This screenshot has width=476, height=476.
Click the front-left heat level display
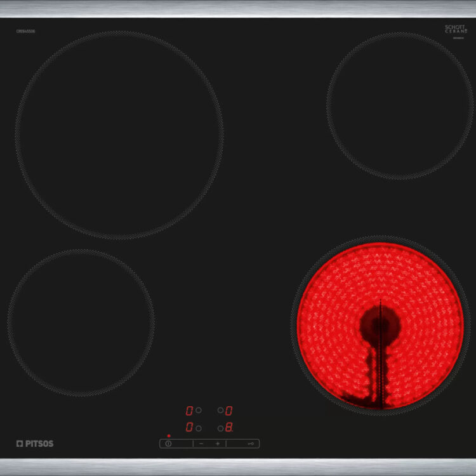click(189, 428)
